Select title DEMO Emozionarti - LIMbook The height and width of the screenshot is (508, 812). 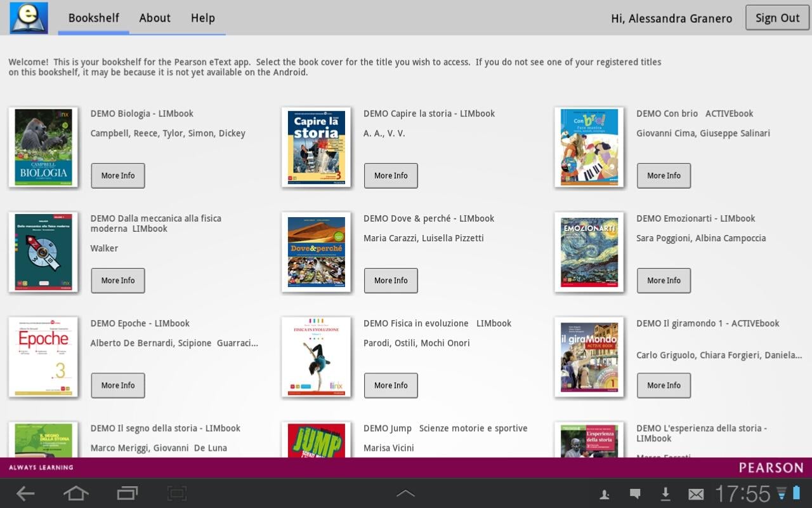696,218
